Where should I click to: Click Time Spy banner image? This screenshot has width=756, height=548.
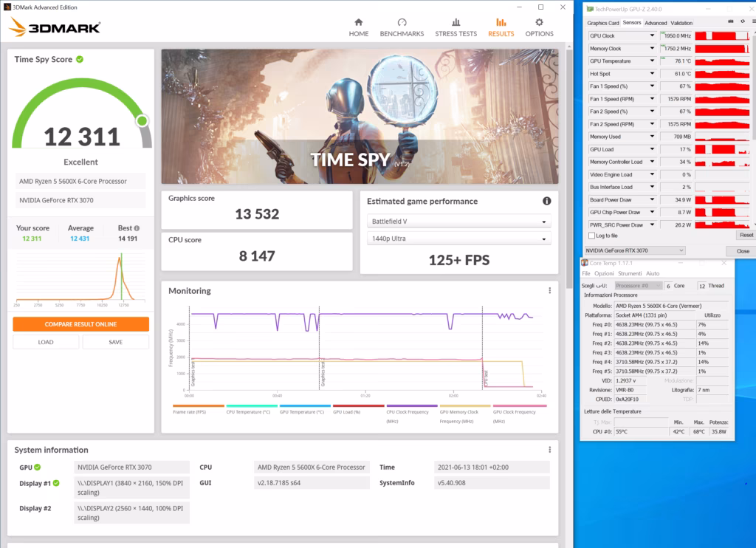[x=360, y=116]
